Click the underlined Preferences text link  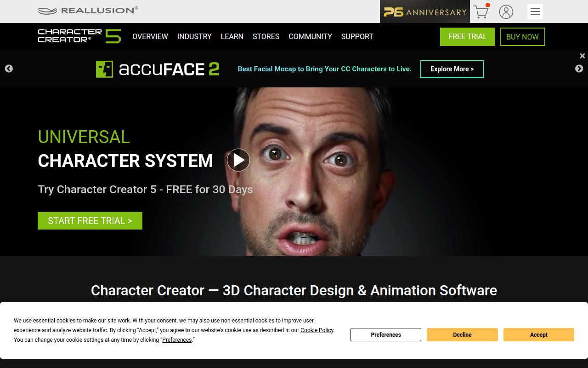177,340
